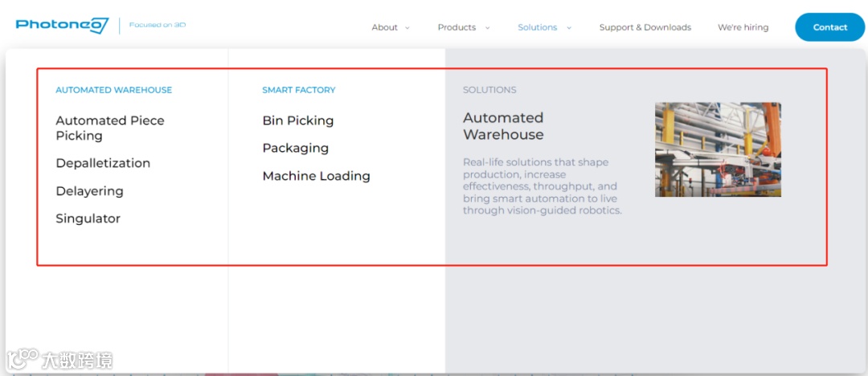This screenshot has width=868, height=376.
Task: Click the Photoneo logo
Action: tap(62, 26)
